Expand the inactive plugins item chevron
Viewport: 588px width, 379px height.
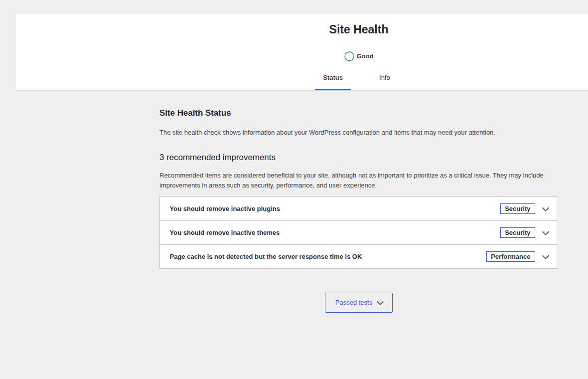point(546,209)
